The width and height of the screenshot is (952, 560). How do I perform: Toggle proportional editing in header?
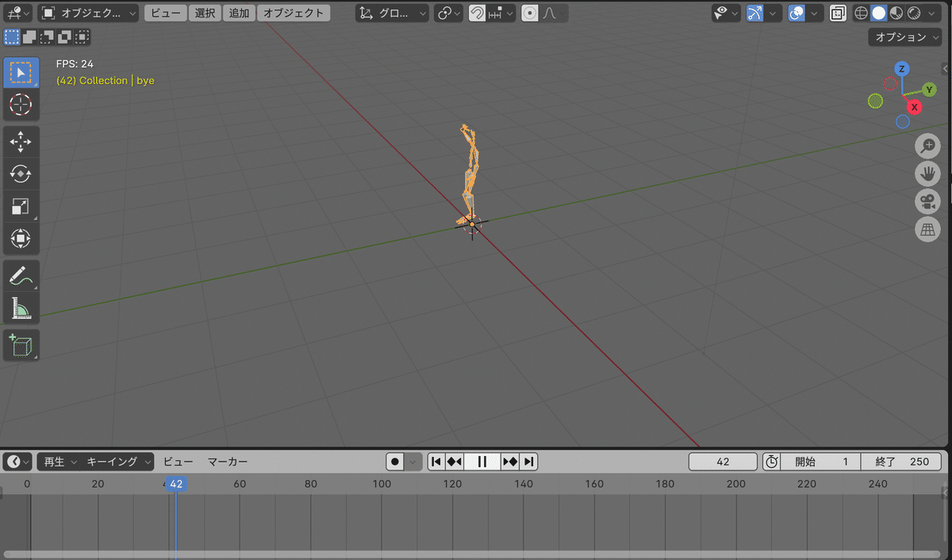coord(530,13)
